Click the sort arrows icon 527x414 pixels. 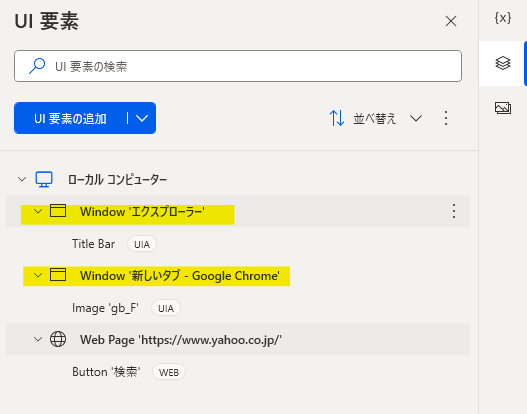pyautogui.click(x=337, y=118)
